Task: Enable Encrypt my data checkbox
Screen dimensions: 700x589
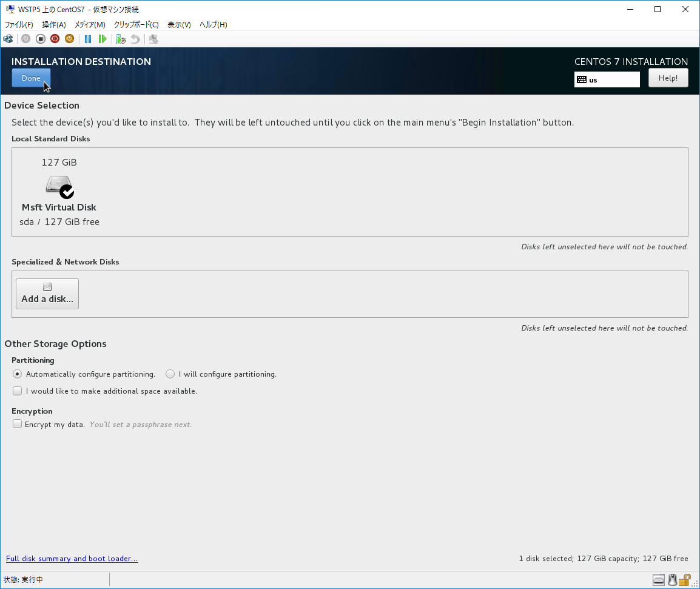Action: (x=18, y=424)
